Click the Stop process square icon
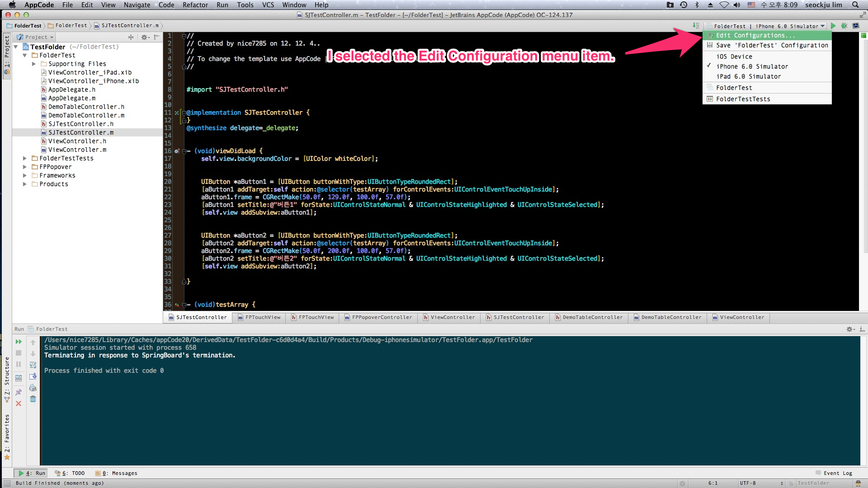The height and width of the screenshot is (488, 868). coord(19,353)
